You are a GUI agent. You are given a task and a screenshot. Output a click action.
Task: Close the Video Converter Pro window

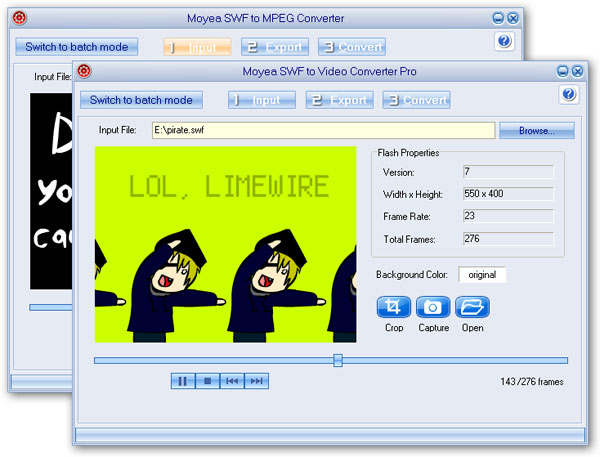pos(577,71)
